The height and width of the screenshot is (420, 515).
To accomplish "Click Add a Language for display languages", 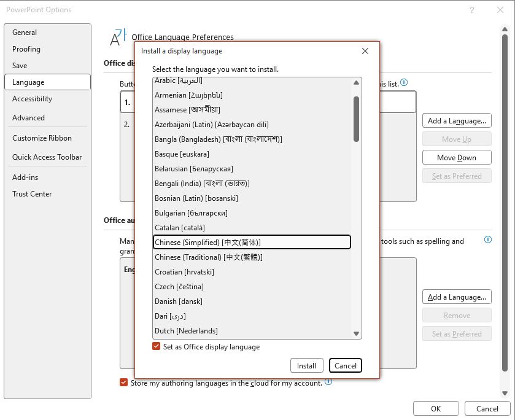I will 457,120.
